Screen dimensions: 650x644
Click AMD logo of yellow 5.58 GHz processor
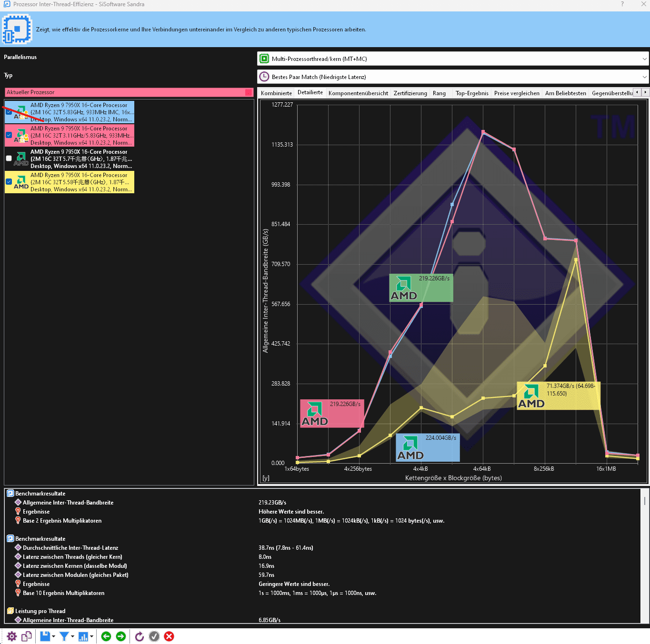tap(21, 182)
